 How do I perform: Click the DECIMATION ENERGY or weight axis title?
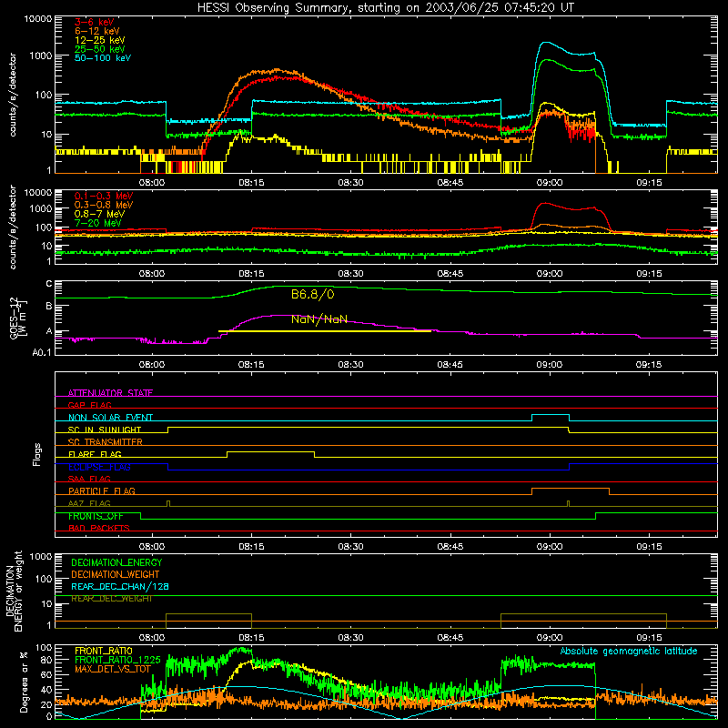coord(14,591)
